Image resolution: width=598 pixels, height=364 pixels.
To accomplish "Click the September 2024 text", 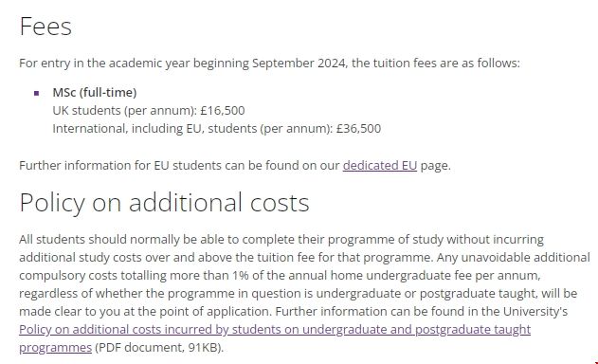I will point(299,63).
